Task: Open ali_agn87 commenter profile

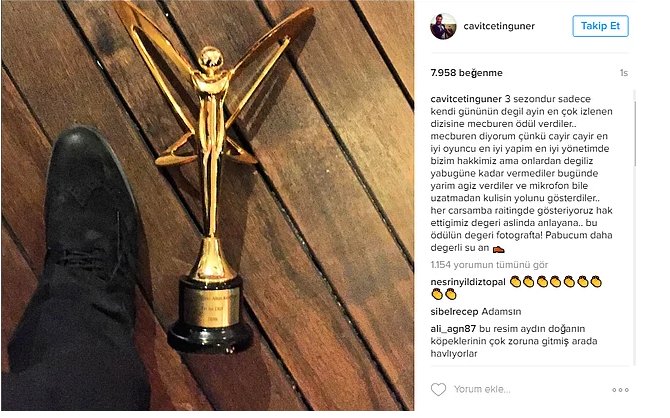Action: (453, 329)
